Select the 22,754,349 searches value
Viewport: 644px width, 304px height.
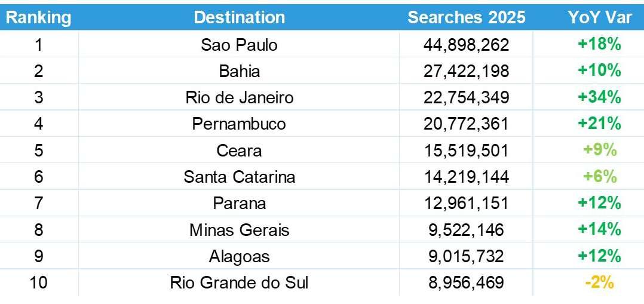coord(466,97)
